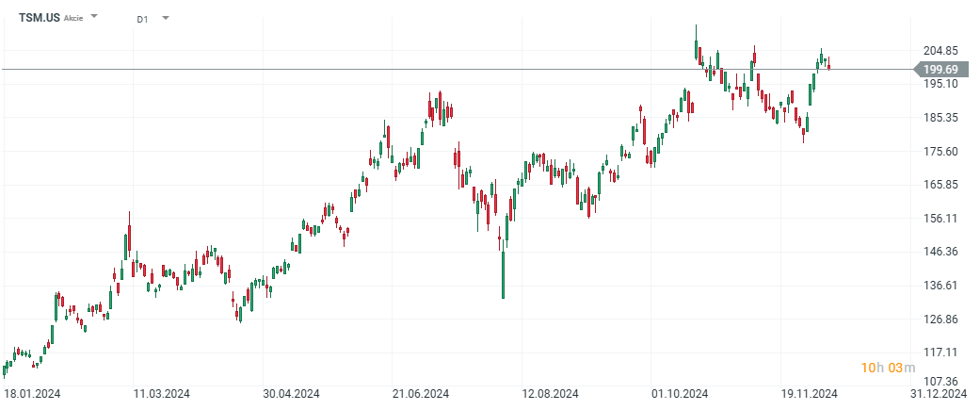The height and width of the screenshot is (410, 980).
Task: Open the TSM.US symbol dropdown arrow
Action: click(94, 18)
